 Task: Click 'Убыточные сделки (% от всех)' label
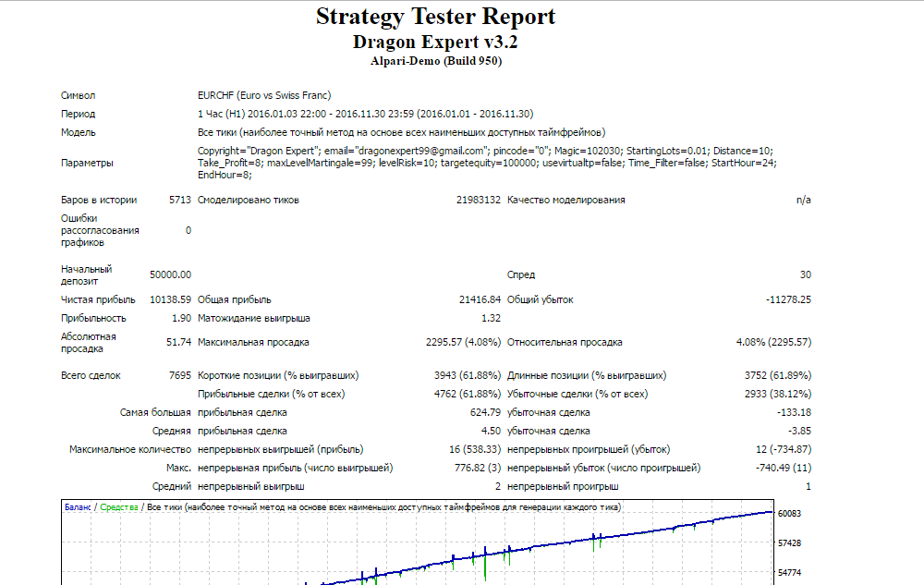coord(577,394)
